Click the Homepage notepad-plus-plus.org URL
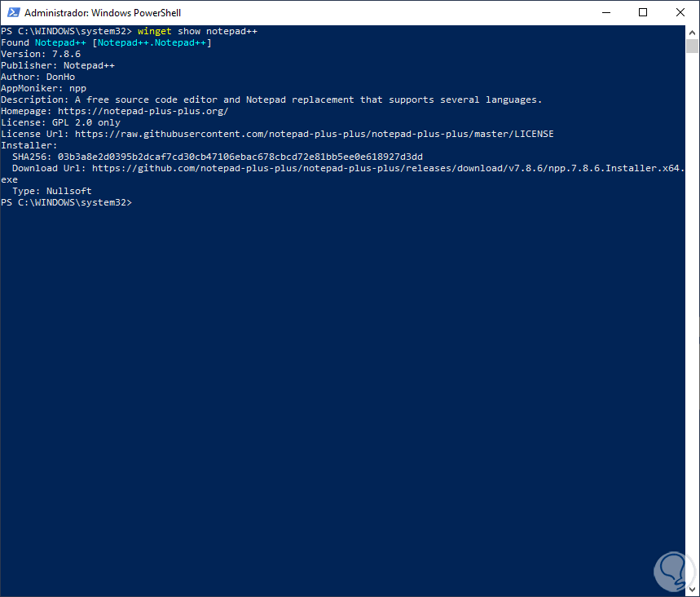This screenshot has height=597, width=700. pyautogui.click(x=143, y=111)
